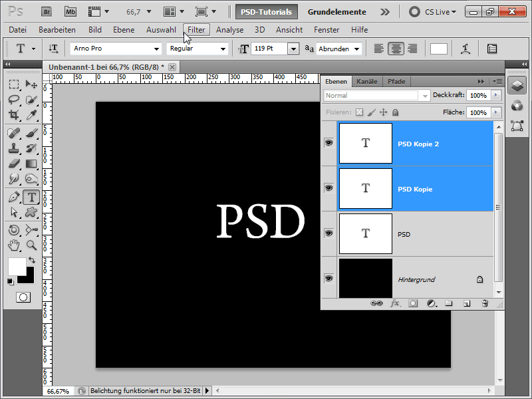Open the font size dropdown arrow

pos(293,49)
